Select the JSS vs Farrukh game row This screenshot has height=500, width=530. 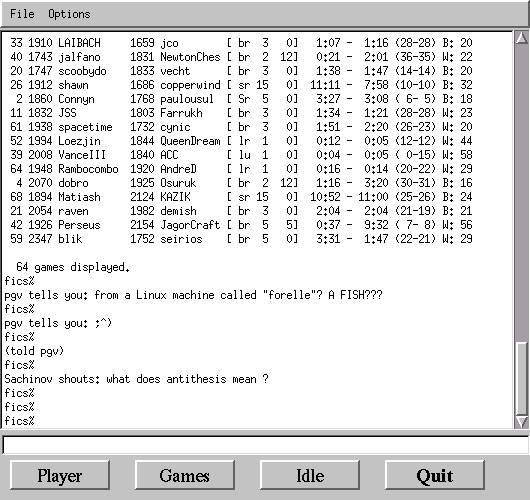241,113
